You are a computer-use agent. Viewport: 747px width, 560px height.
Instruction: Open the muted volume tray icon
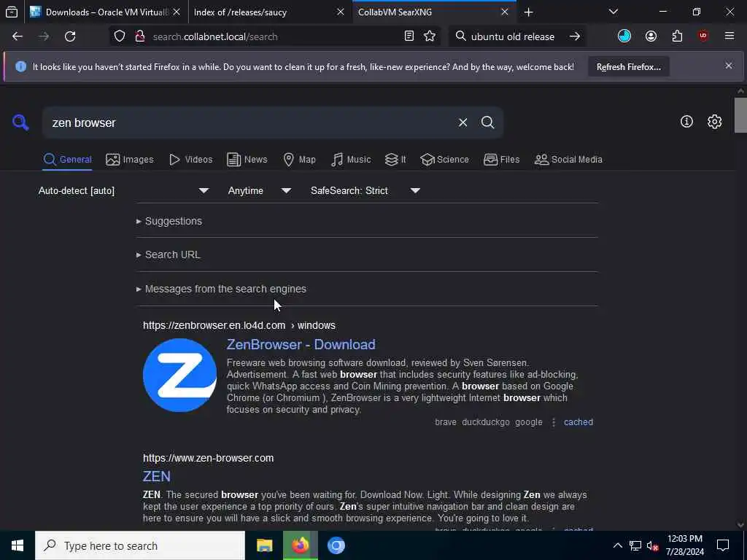[652, 545]
